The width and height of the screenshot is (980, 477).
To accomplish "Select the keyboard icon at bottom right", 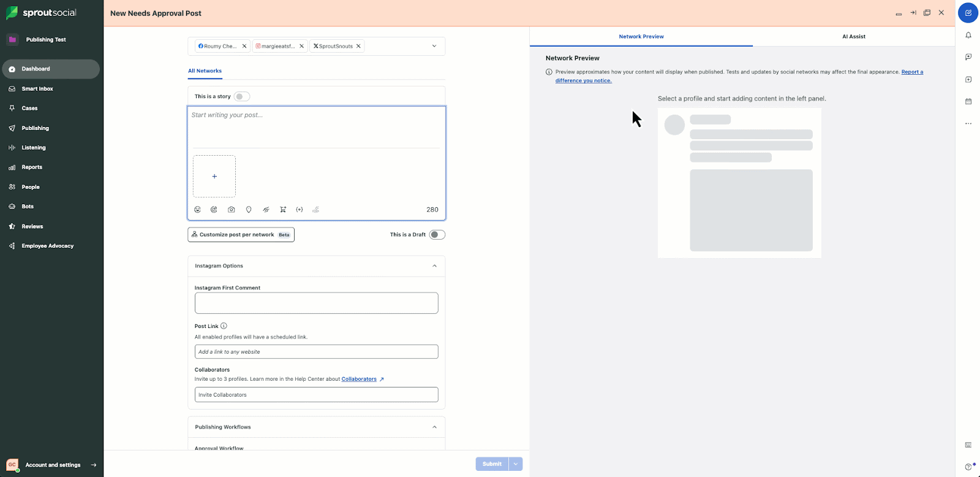I will pyautogui.click(x=968, y=445).
